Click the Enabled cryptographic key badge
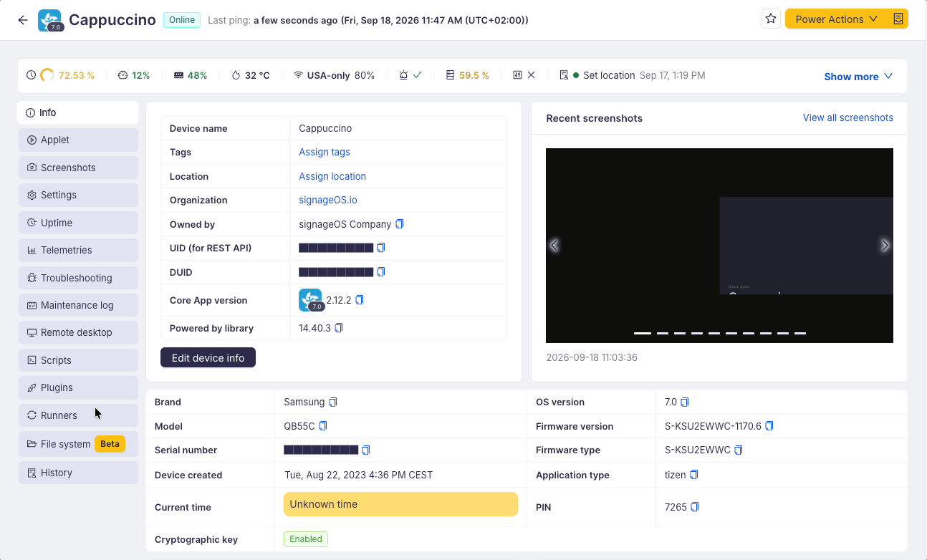 click(306, 539)
